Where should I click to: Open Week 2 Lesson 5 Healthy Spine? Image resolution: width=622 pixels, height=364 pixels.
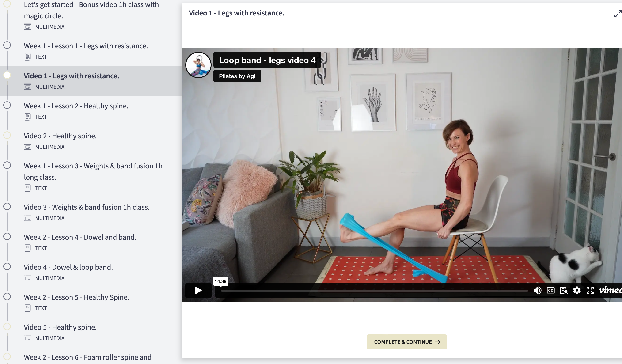(x=76, y=297)
